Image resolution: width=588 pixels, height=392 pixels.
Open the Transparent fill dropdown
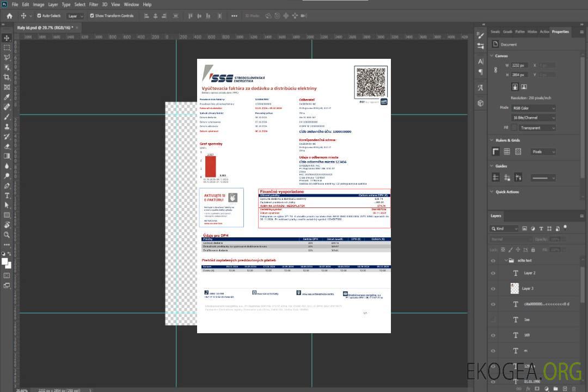(x=537, y=128)
